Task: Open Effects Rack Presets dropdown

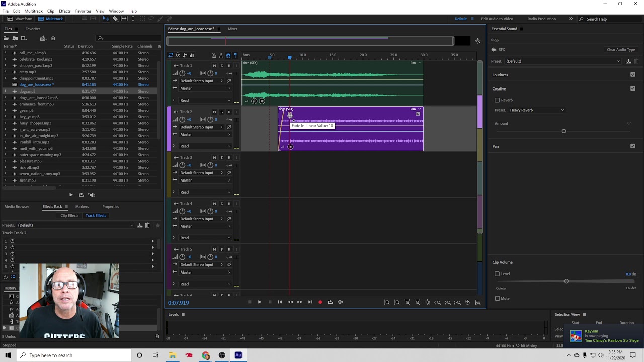Action: 75,225
